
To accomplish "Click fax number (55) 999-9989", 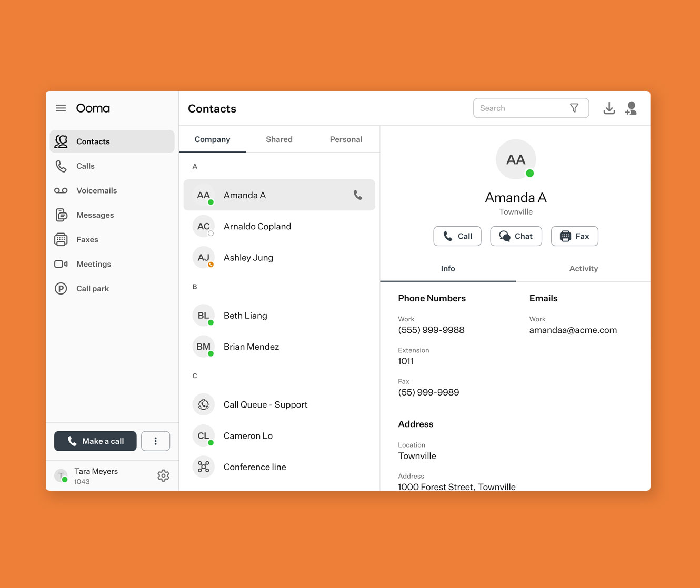I will tap(428, 392).
